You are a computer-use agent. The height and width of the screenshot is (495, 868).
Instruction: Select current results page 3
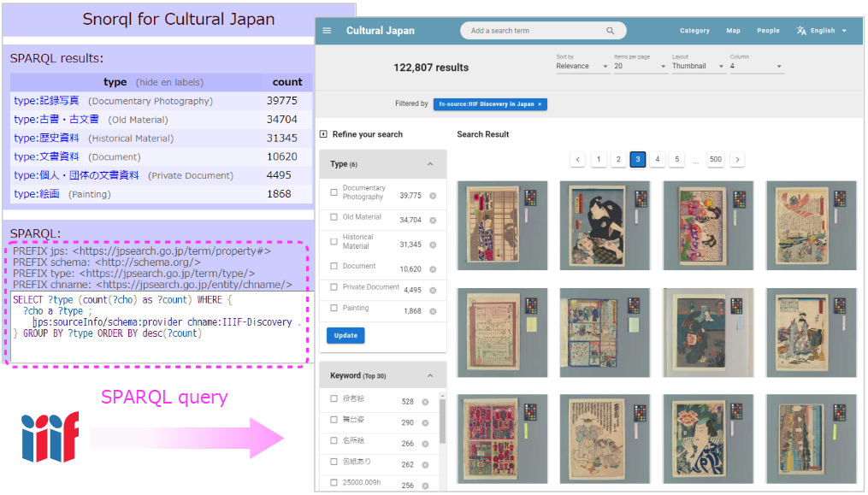638,160
